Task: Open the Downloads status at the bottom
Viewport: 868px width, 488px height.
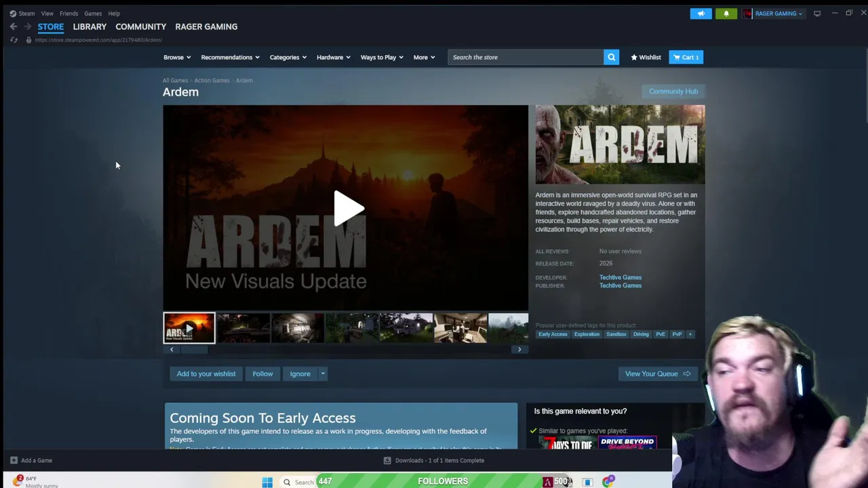Action: pyautogui.click(x=434, y=460)
